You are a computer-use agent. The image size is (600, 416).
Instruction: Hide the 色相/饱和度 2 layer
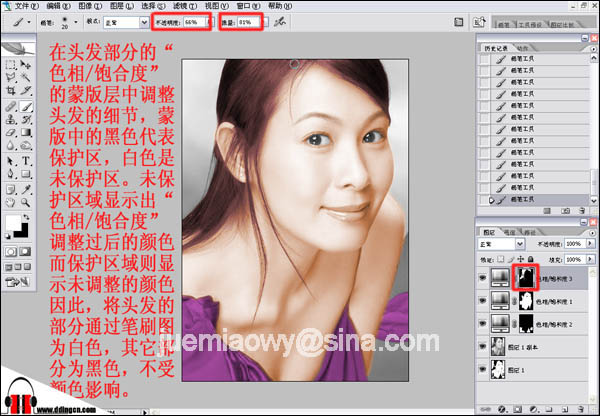tap(483, 324)
